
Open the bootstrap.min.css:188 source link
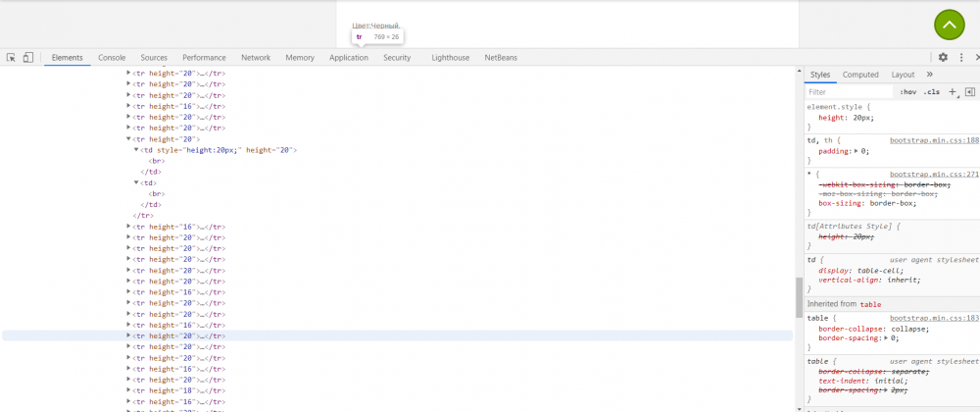[934, 140]
